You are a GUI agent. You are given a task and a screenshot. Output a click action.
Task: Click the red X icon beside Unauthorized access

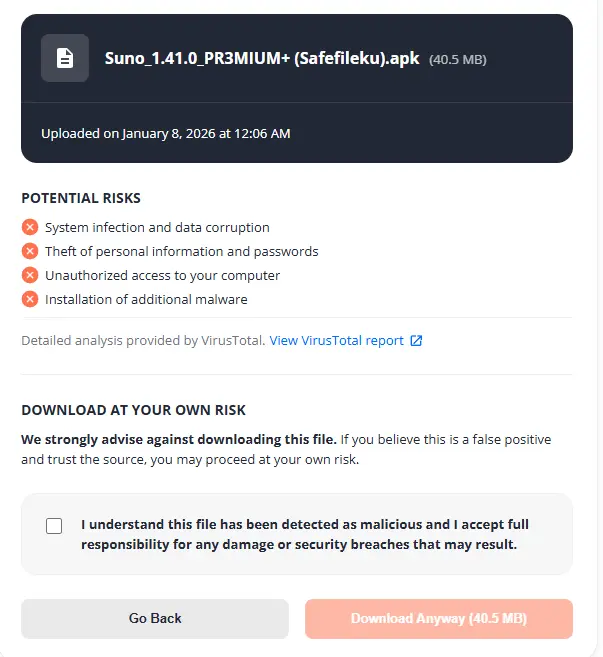tap(30, 275)
